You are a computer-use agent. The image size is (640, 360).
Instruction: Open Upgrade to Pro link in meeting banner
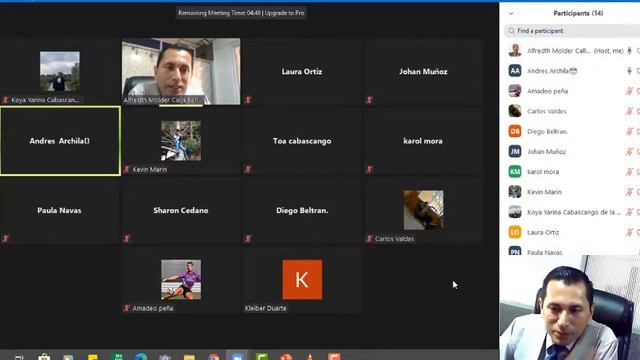tap(284, 13)
